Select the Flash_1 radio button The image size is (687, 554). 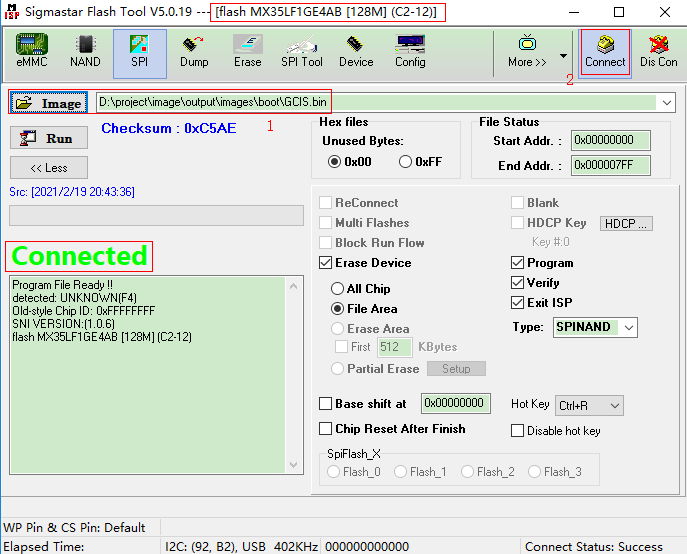400,472
